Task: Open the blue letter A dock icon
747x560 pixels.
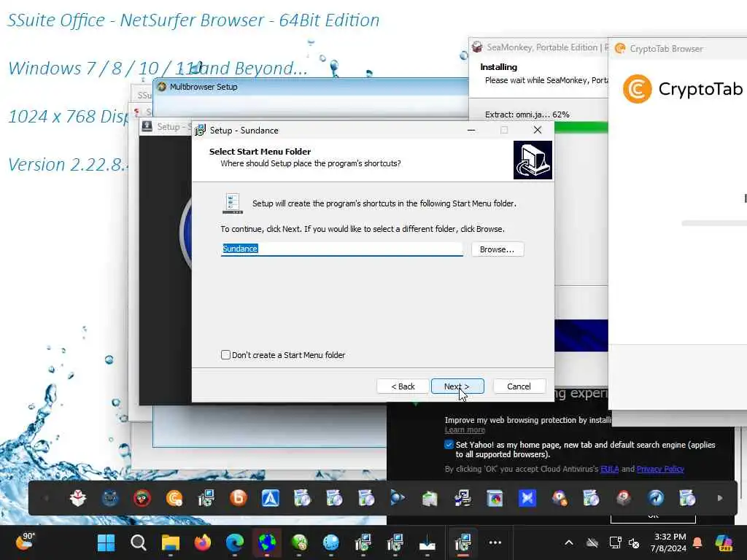Action: point(270,498)
